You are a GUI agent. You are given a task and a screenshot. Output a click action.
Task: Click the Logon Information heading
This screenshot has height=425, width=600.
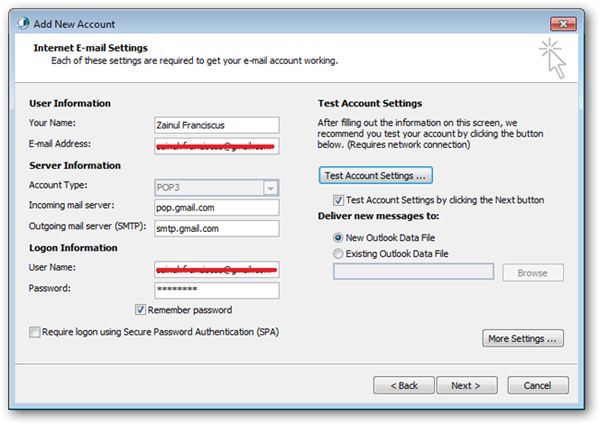pyautogui.click(x=73, y=248)
